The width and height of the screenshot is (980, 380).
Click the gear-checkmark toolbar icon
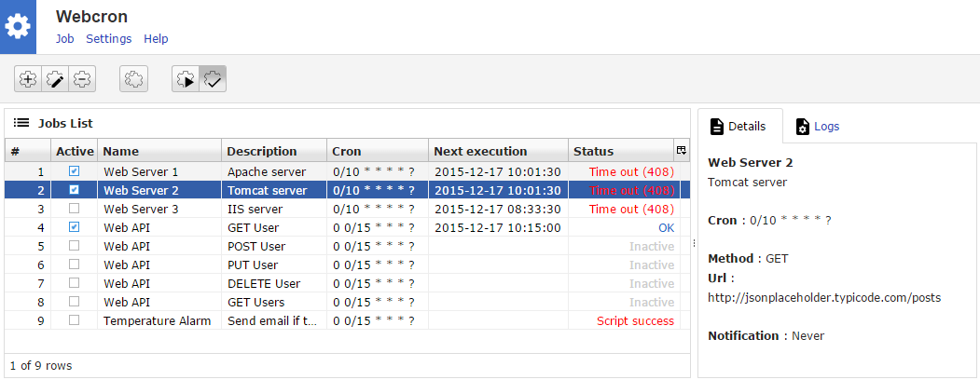213,80
